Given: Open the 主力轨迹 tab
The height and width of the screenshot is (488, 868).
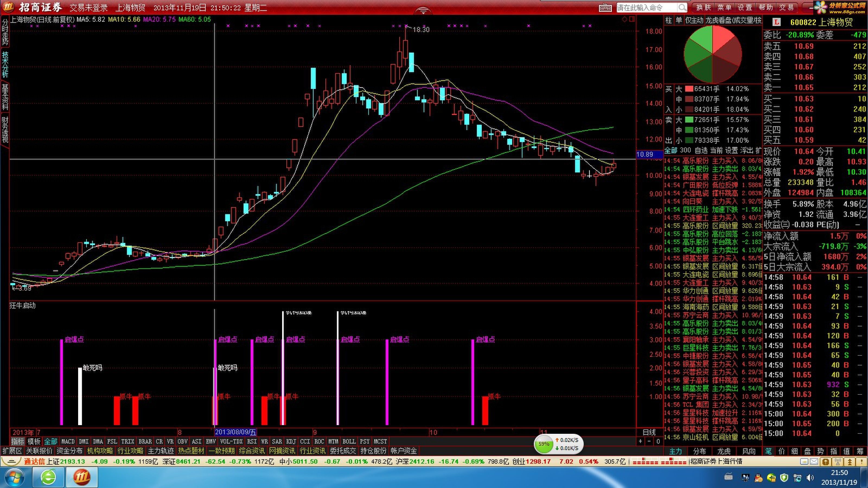Looking at the screenshot, I should [161, 451].
